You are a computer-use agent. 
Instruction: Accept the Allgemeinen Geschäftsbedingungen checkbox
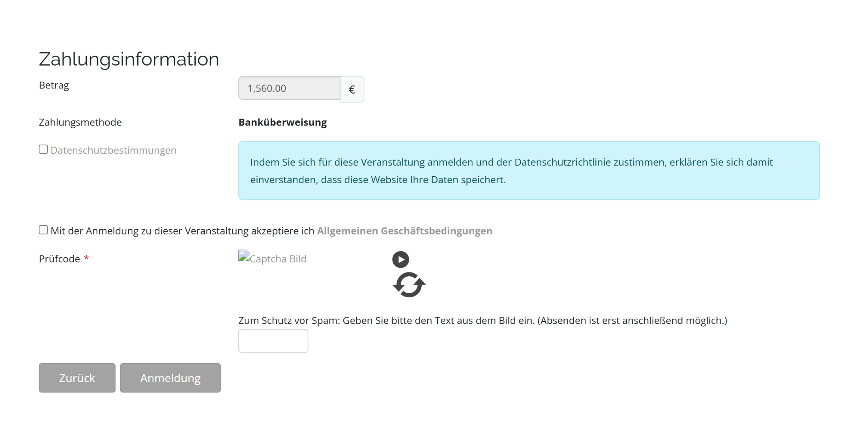coord(43,230)
